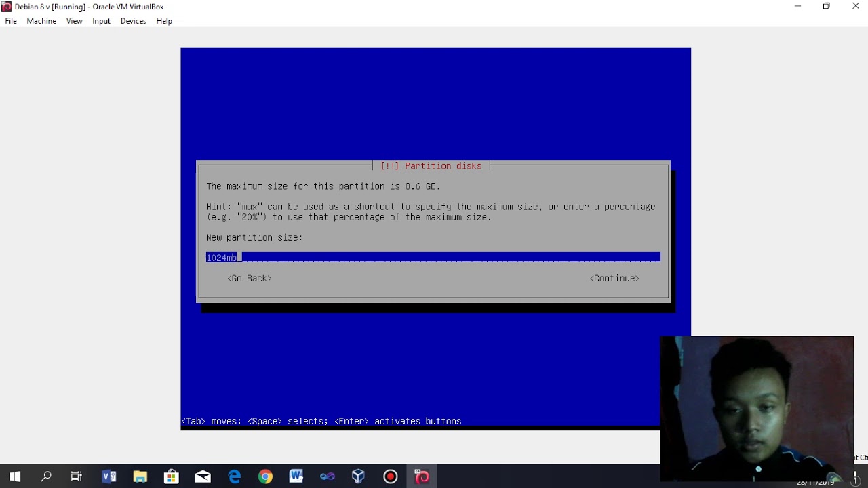Click 'The maximum size for this partition' text
868x488 pixels.
323,186
